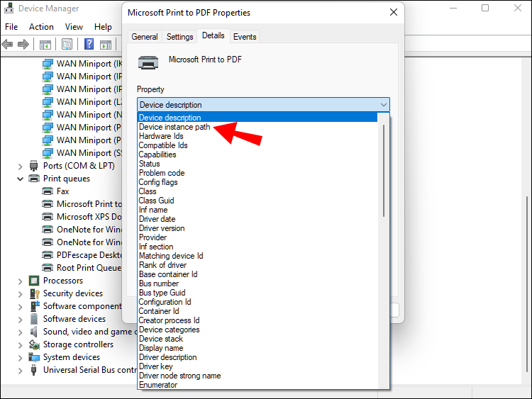This screenshot has height=399, width=532.
Task: Expand the Software components node
Action: (20, 307)
